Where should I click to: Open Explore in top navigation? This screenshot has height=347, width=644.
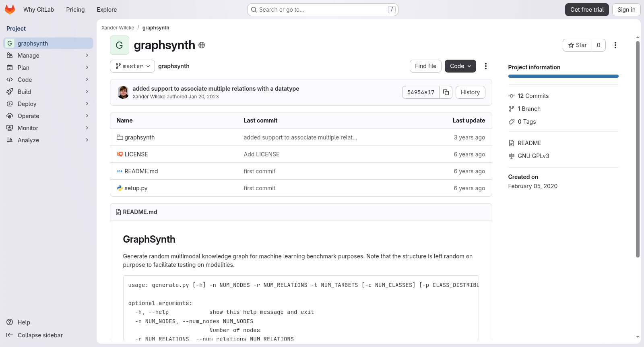107,10
